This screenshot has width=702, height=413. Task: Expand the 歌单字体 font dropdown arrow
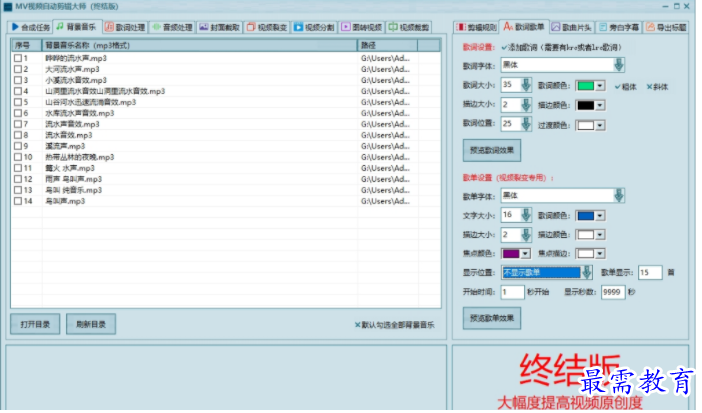point(618,196)
